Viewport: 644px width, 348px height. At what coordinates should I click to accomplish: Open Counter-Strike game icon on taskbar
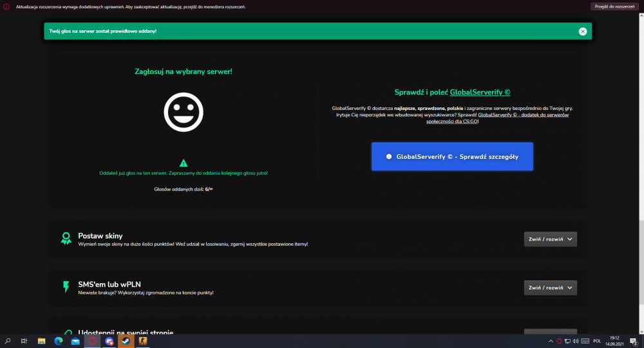tap(142, 341)
